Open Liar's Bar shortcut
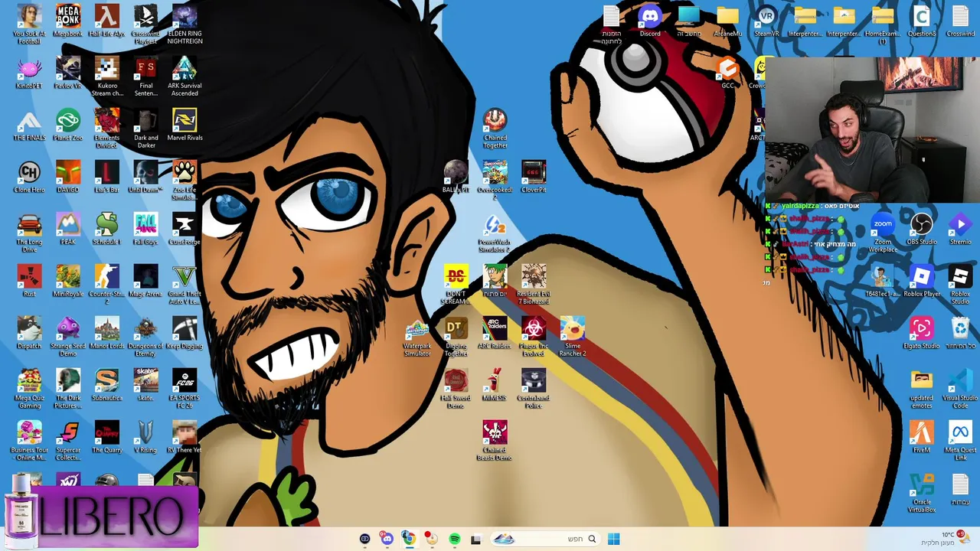The image size is (980, 551). click(x=107, y=177)
